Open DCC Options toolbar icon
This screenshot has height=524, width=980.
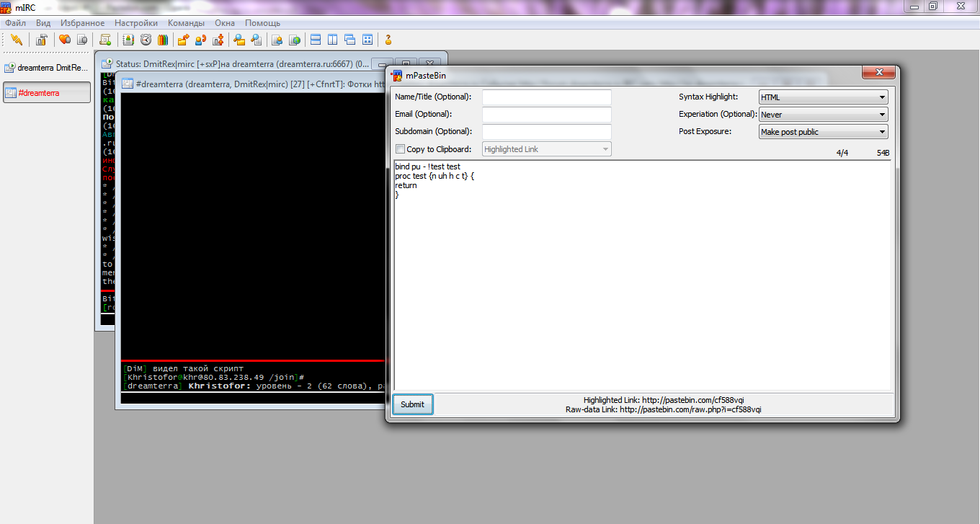[218, 40]
